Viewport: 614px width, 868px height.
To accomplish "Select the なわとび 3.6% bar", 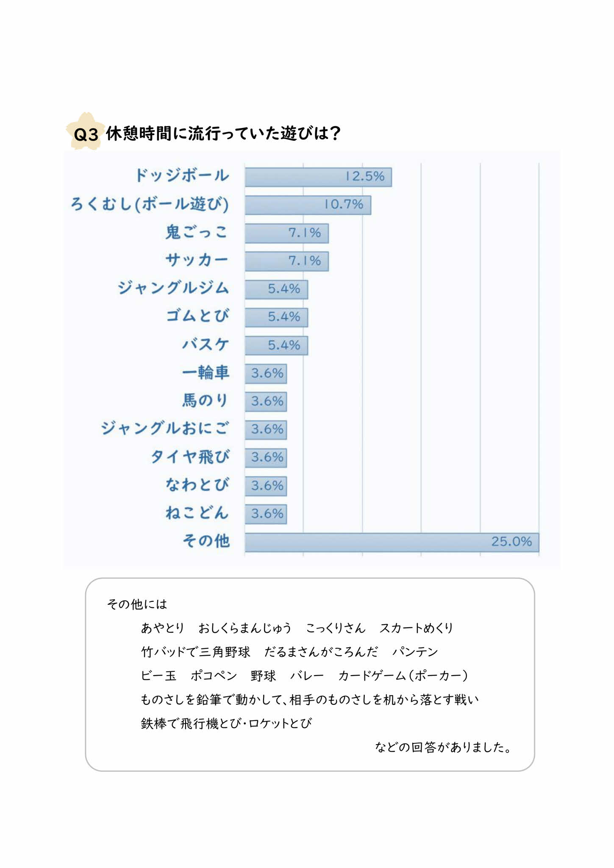I will click(x=266, y=486).
